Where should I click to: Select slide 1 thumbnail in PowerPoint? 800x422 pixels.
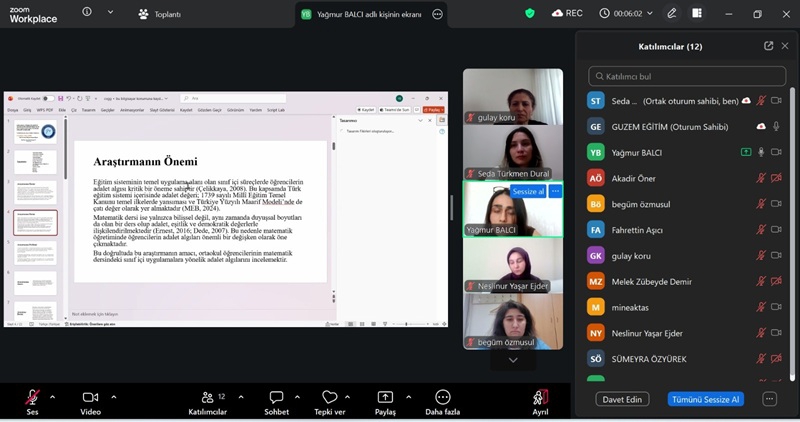tap(35, 132)
